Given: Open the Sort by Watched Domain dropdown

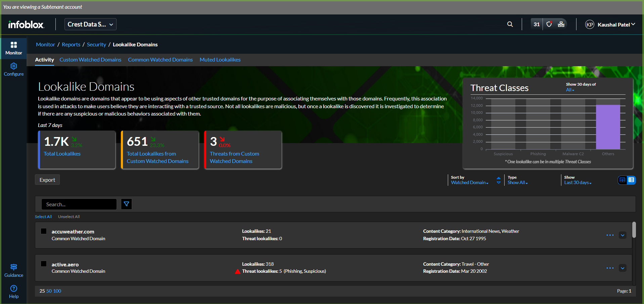Looking at the screenshot, I should click(470, 182).
